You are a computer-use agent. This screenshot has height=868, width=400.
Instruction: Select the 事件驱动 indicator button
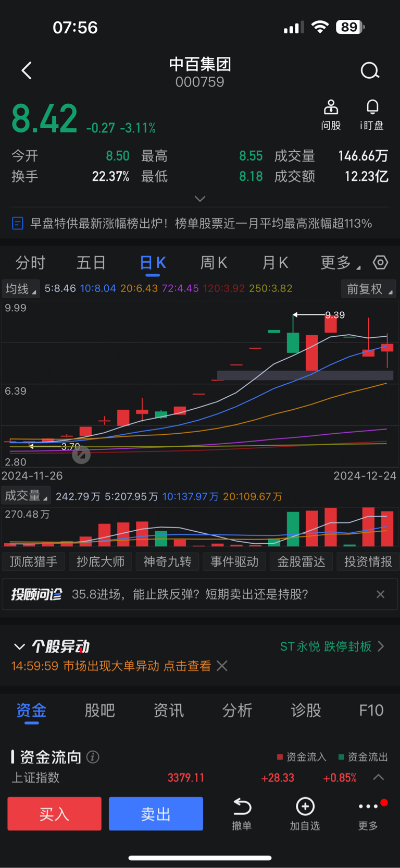point(234,561)
